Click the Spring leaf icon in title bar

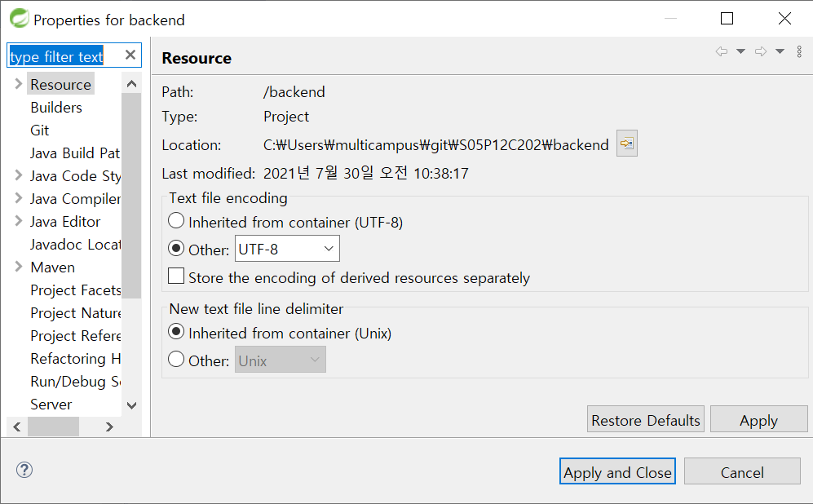(x=18, y=17)
